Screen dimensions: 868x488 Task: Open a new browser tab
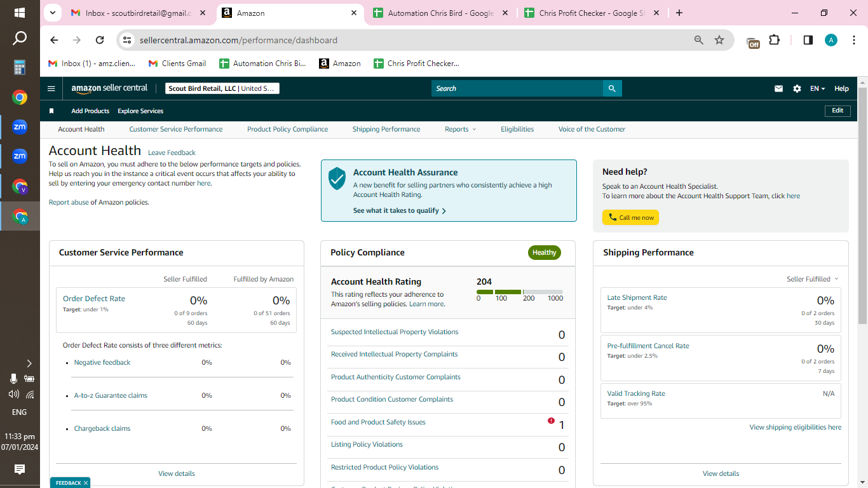[679, 13]
